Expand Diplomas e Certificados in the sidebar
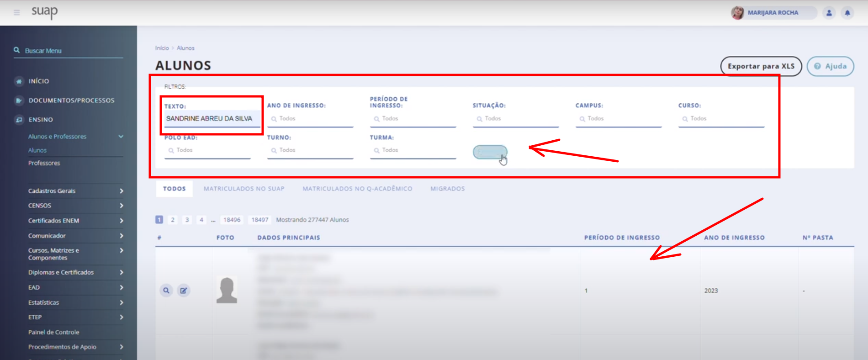Image resolution: width=868 pixels, height=360 pixels. [76, 272]
